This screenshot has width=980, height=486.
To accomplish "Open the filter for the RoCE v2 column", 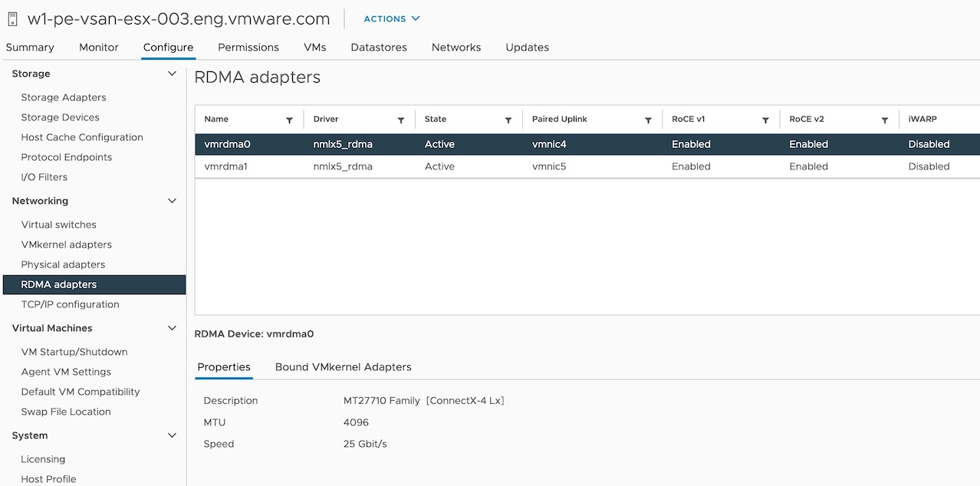I will (x=884, y=120).
